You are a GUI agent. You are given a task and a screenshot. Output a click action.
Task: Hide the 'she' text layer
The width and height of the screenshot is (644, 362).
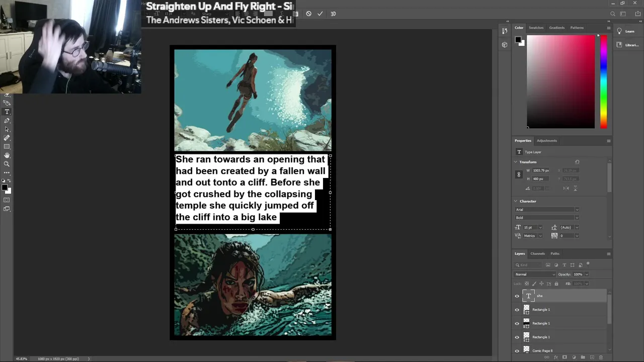(517, 296)
